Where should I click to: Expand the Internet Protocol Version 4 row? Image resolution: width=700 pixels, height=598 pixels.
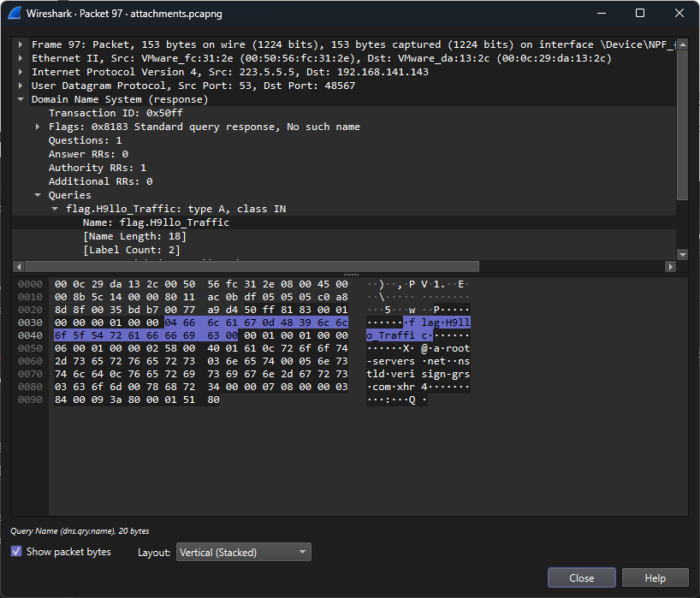pos(20,72)
